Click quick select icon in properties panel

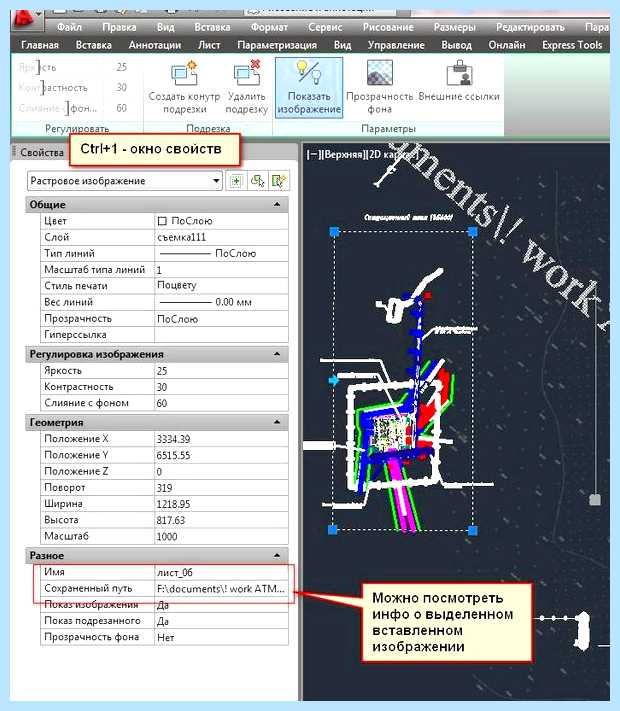[x=278, y=181]
